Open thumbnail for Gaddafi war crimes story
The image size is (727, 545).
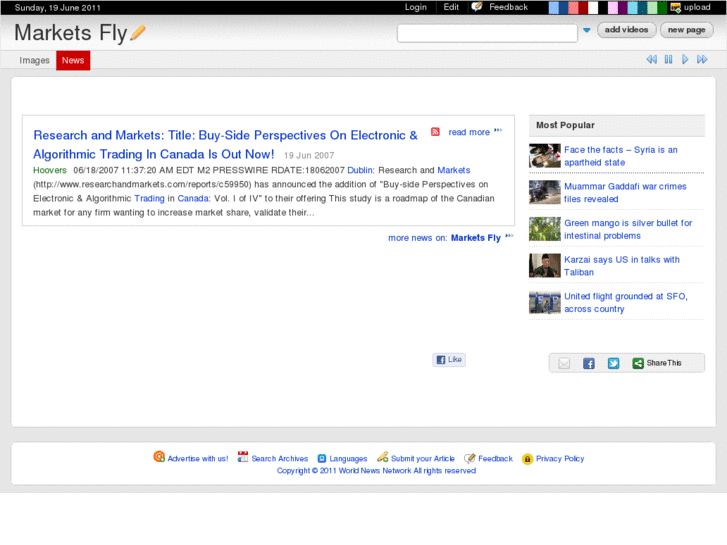point(545,192)
